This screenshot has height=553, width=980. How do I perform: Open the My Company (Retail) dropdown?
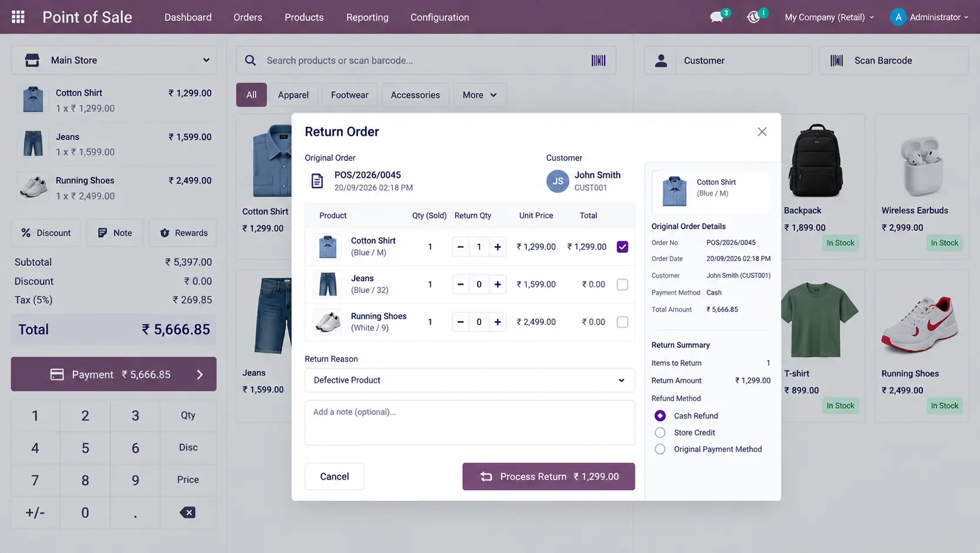(829, 17)
